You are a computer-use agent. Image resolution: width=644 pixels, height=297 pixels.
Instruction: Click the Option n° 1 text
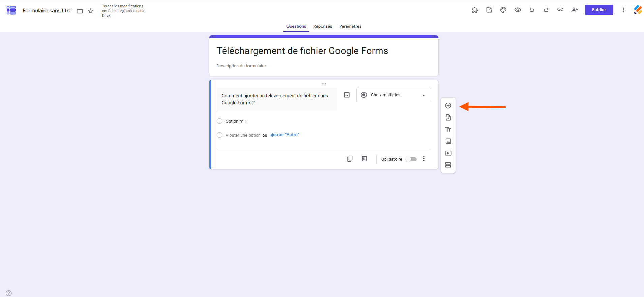236,121
